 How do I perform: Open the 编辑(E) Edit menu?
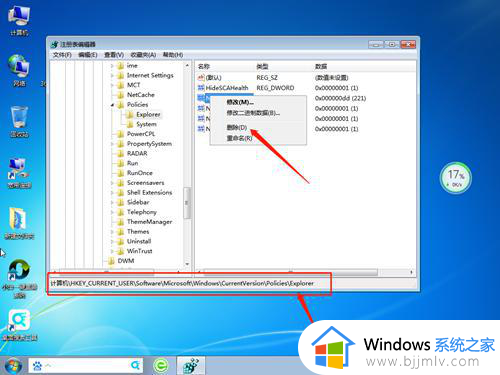(88, 55)
